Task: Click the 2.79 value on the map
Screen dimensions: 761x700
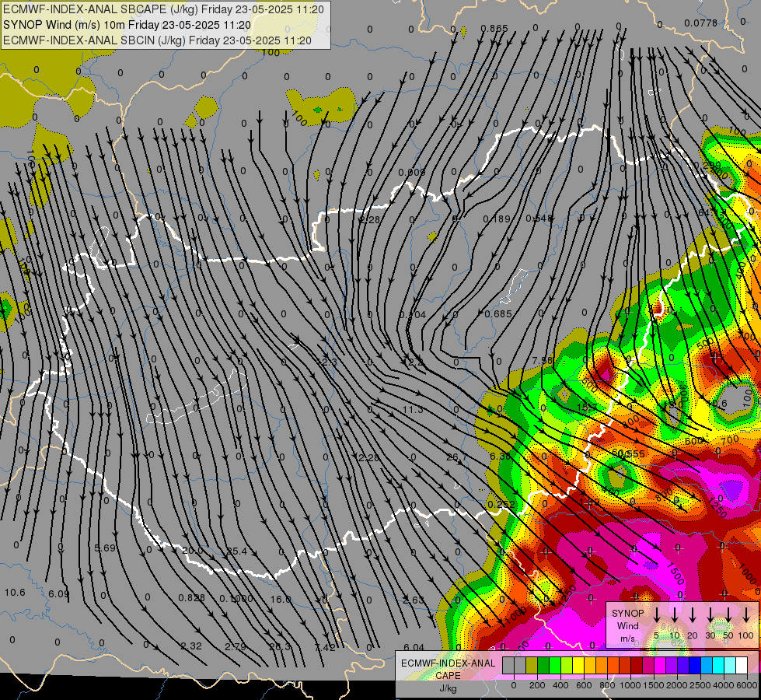Action: click(235, 646)
